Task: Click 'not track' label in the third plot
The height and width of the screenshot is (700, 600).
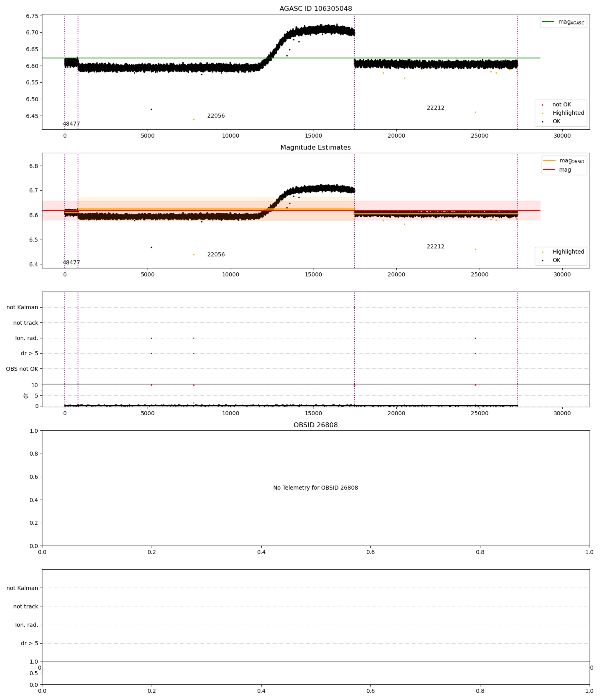Action: click(x=26, y=323)
